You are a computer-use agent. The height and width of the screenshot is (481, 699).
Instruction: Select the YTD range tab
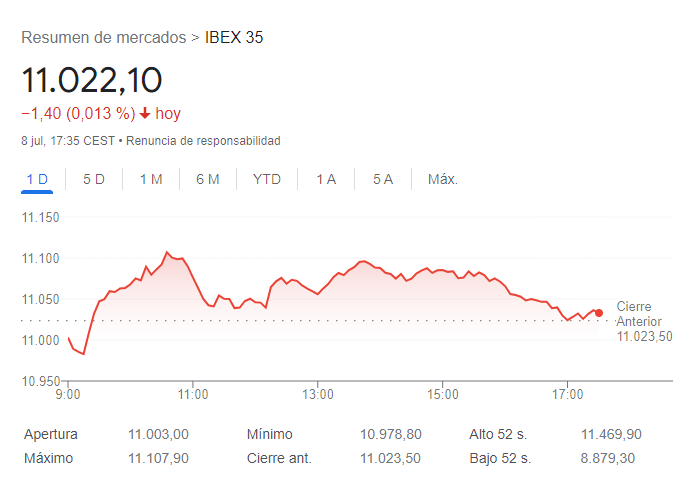click(x=267, y=180)
